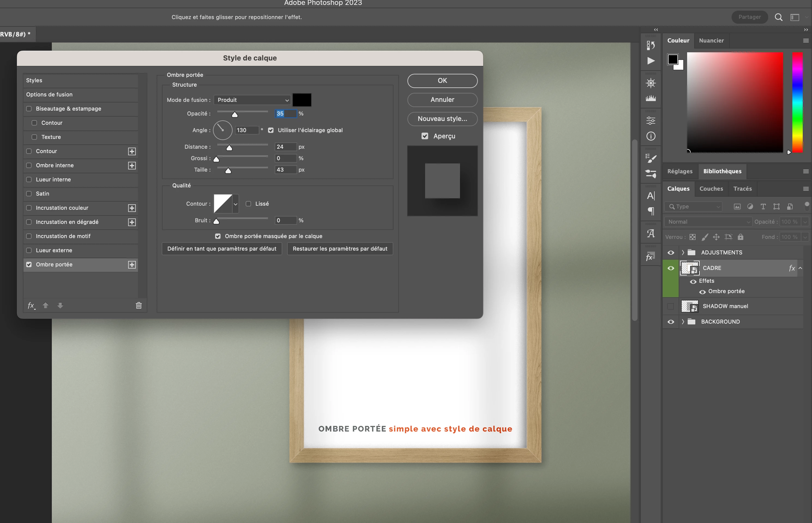Click the Annuler button
Screen dimensions: 812x523
pyautogui.click(x=442, y=99)
